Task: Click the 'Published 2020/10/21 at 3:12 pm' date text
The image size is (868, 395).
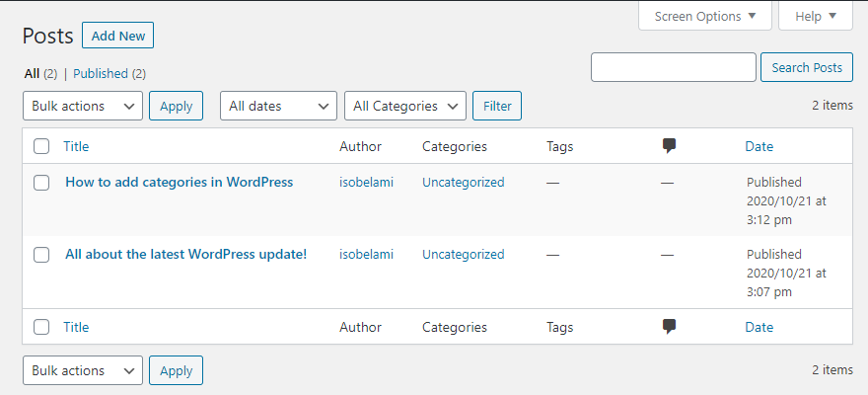Action: (x=786, y=200)
